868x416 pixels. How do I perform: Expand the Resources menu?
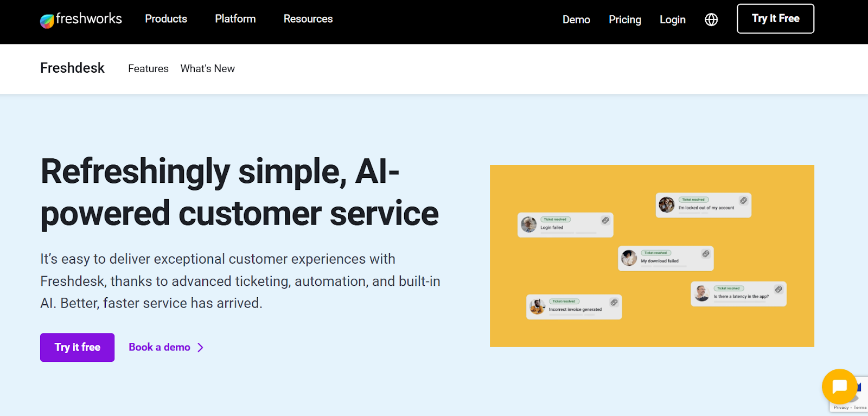click(308, 19)
